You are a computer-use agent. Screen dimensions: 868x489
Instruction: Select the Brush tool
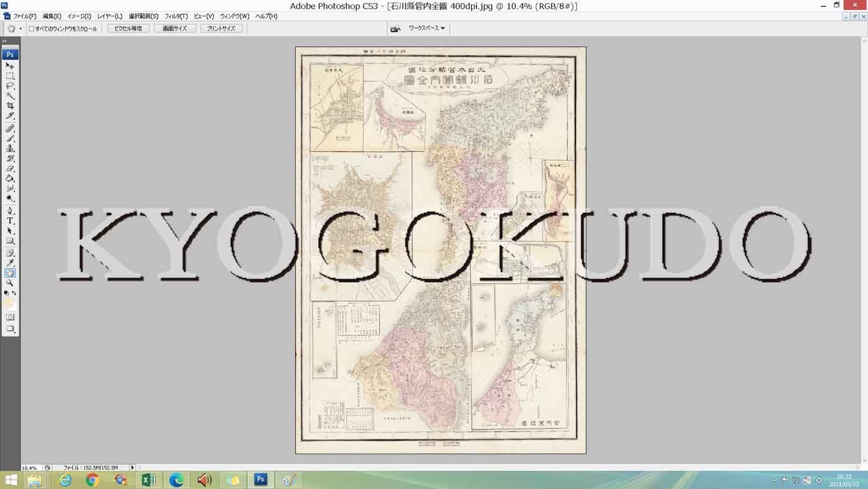pyautogui.click(x=10, y=138)
